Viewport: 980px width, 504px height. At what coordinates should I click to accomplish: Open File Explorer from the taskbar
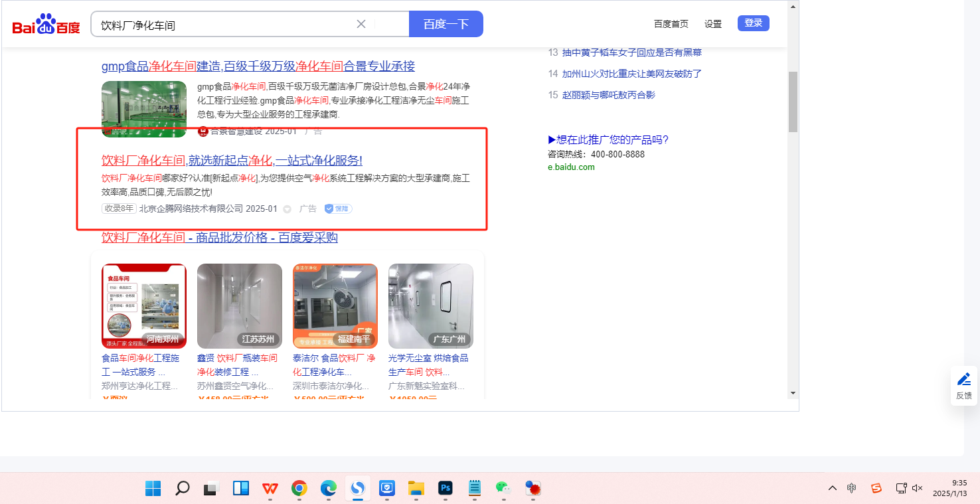click(x=416, y=489)
